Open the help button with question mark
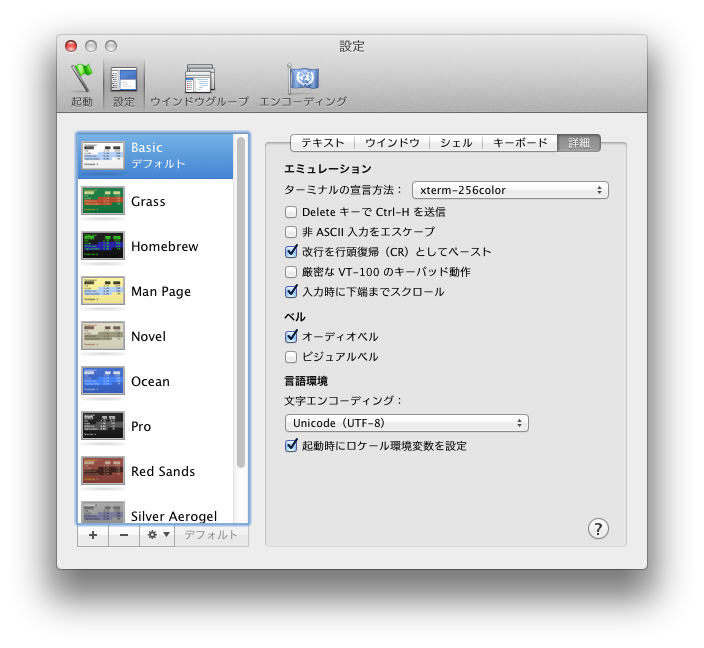The height and width of the screenshot is (648, 704). click(x=598, y=529)
